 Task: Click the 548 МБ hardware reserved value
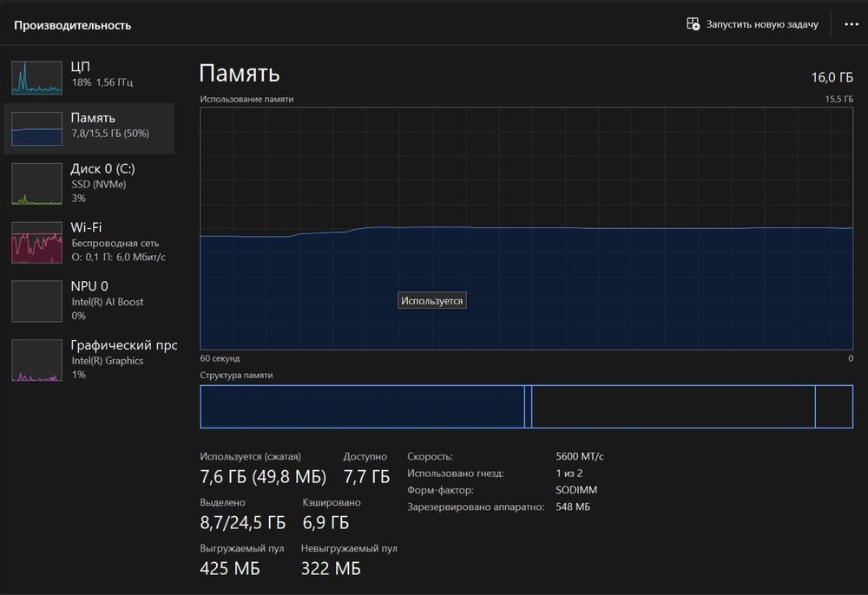coord(573,507)
